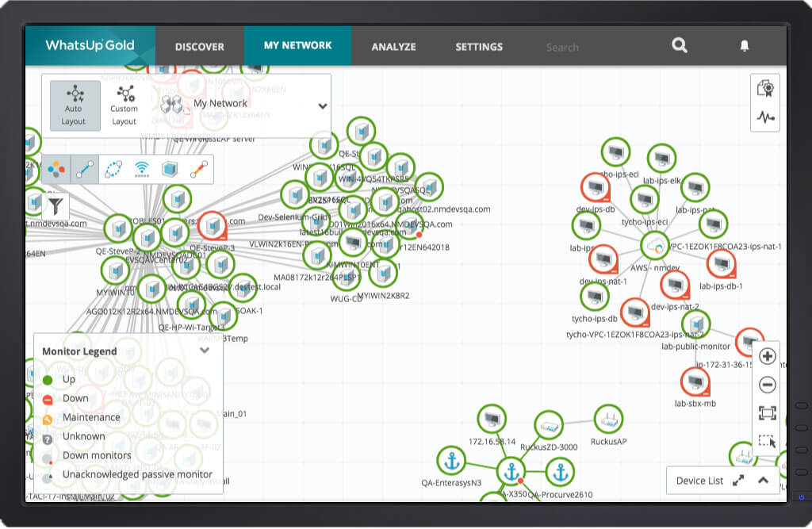Open the certificate overlay icon at top right
The height and width of the screenshot is (529, 812).
tap(765, 88)
